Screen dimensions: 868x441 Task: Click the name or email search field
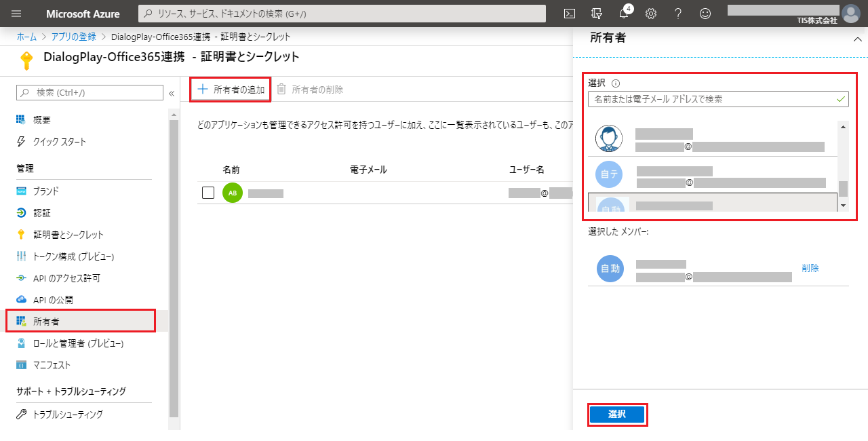click(718, 99)
